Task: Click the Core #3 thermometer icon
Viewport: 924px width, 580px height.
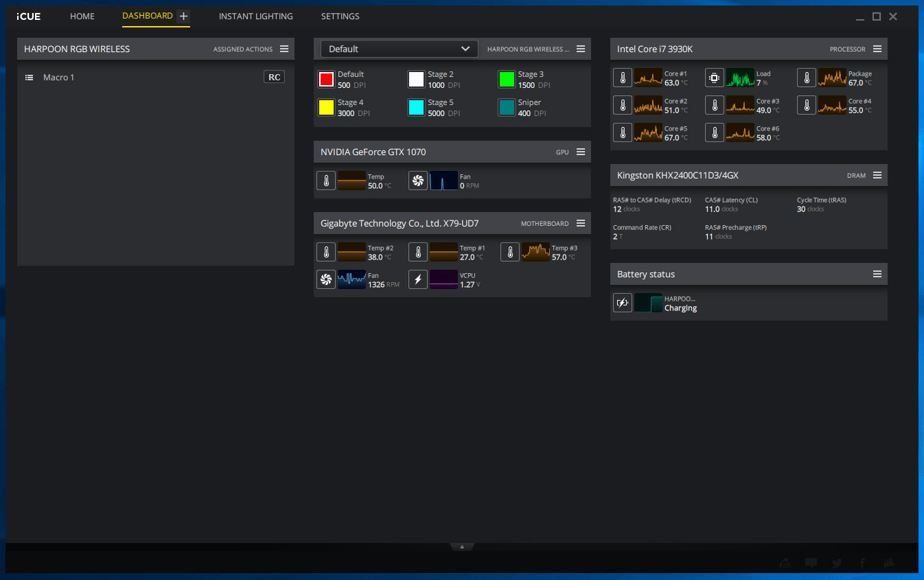Action: click(x=715, y=105)
